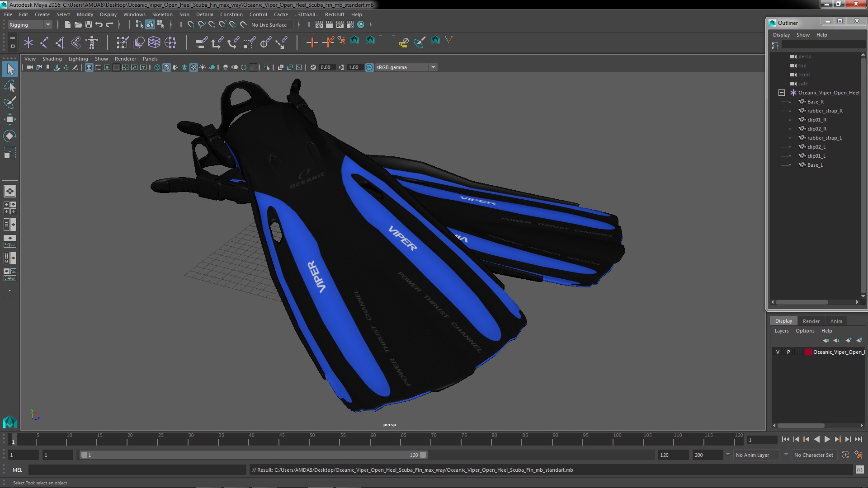Select rubber_strap_L in the Outliner

click(x=824, y=138)
